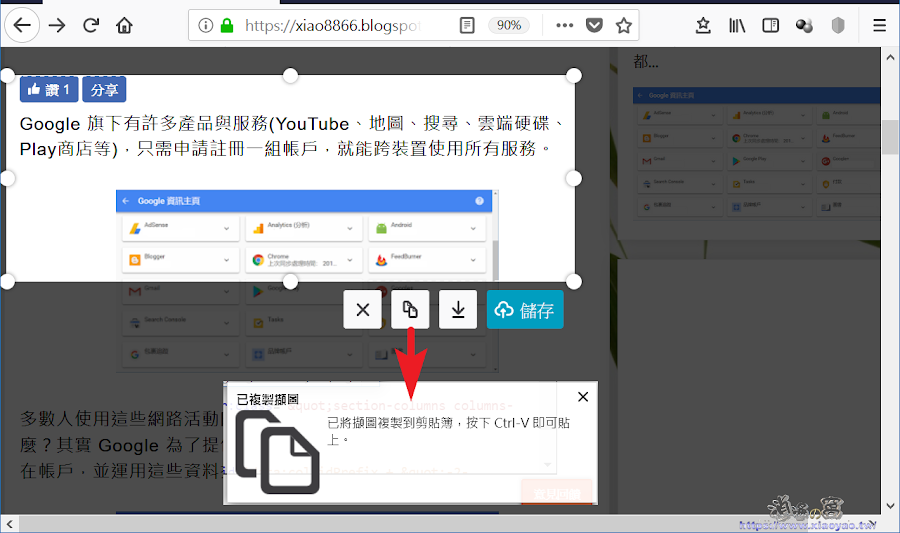The height and width of the screenshot is (533, 900).
Task: Cancel the screenshot with X button
Action: coord(362,310)
